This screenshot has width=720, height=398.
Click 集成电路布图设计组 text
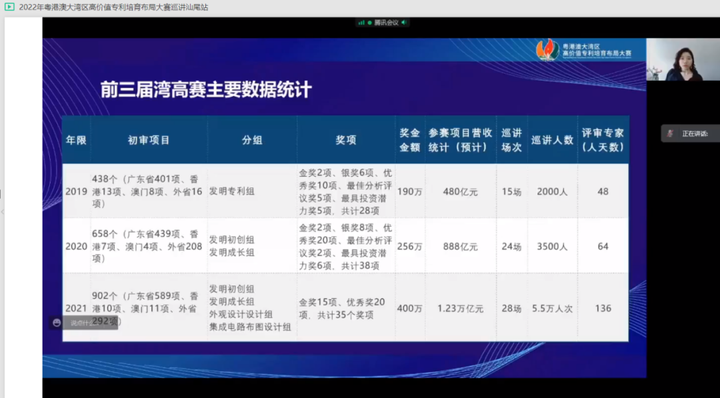[250, 327]
